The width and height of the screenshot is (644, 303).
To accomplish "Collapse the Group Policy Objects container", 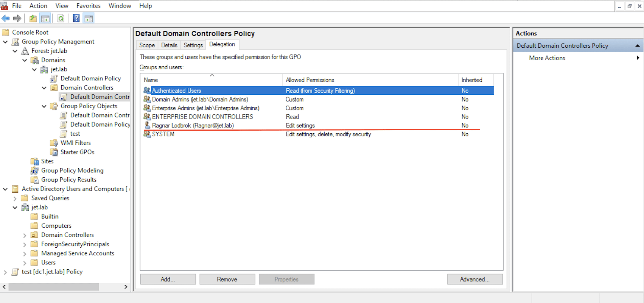I will tap(44, 106).
